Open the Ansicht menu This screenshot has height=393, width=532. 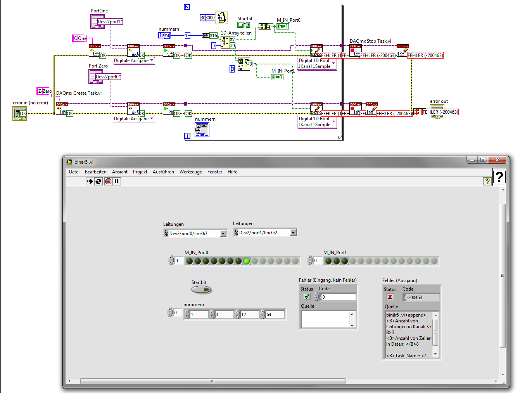[x=120, y=172]
